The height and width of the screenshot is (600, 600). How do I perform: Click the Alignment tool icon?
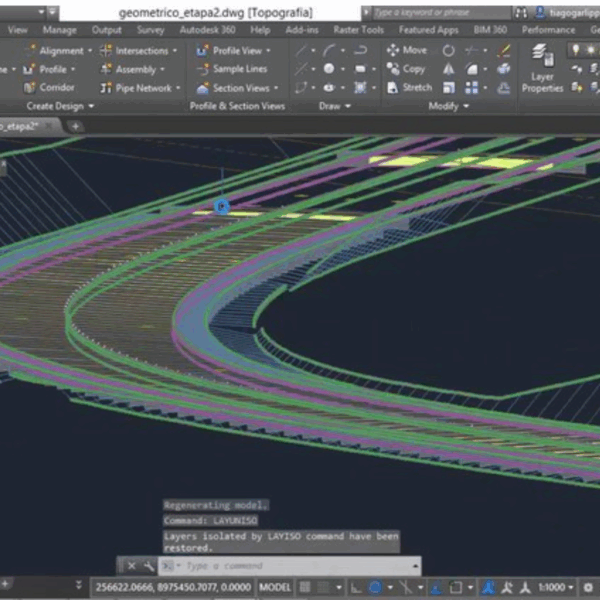(30, 50)
